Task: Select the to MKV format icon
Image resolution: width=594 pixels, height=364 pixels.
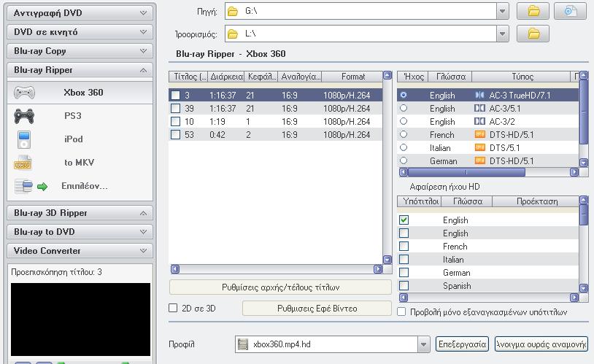Action: pyautogui.click(x=23, y=163)
